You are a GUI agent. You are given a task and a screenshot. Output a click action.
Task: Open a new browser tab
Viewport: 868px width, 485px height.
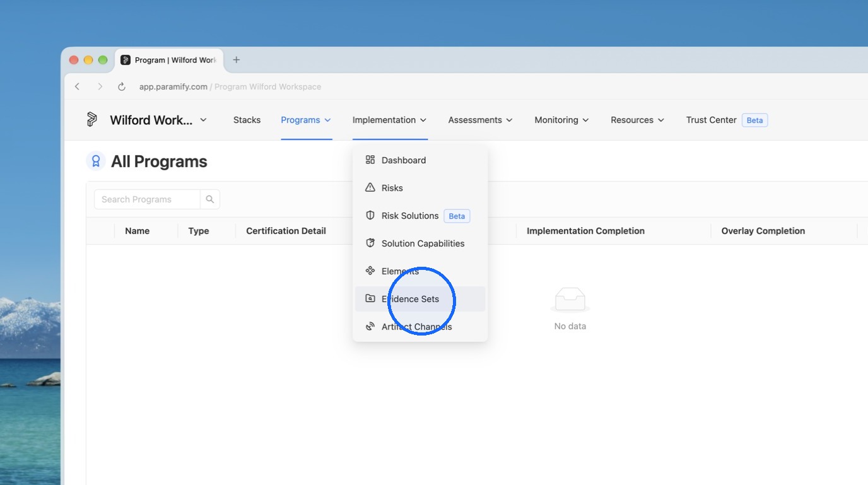[x=237, y=60]
